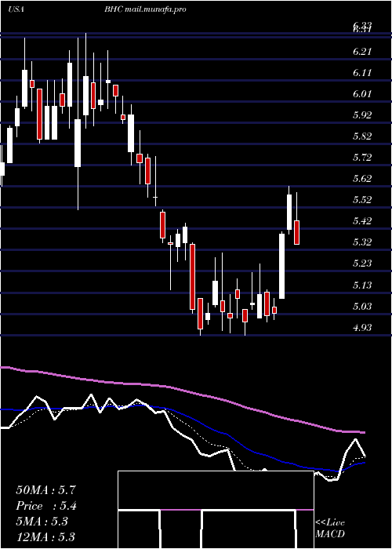The image size is (392, 549).
Task: Click the 'USA' label at top left
Action: click(16, 9)
